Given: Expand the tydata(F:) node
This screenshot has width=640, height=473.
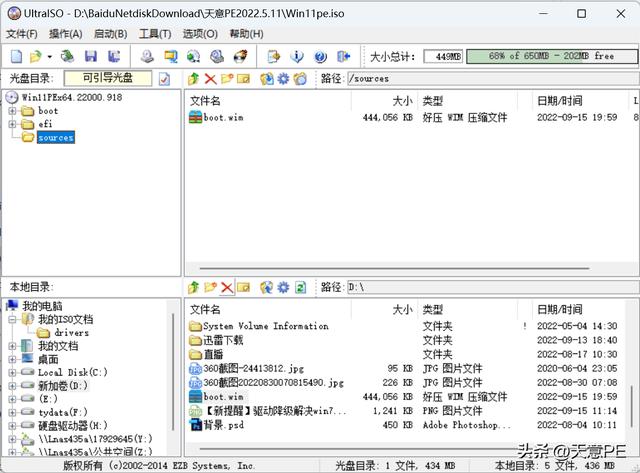Looking at the screenshot, I should 12,412.
